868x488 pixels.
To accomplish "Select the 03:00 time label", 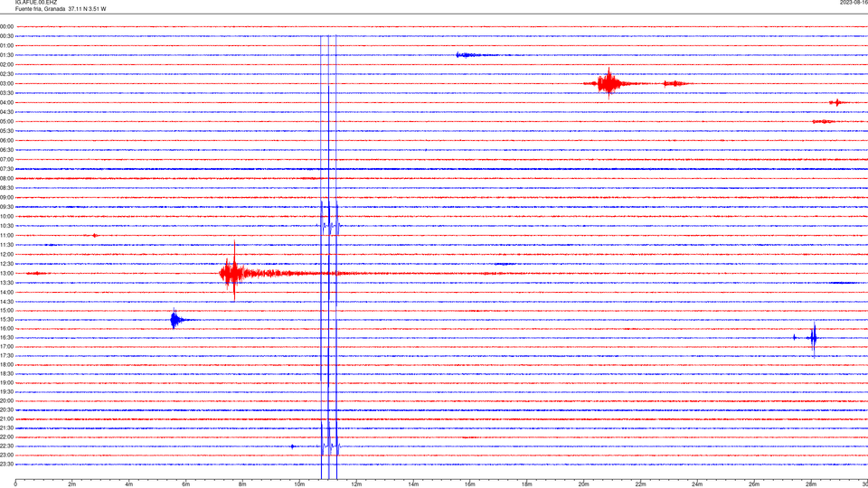I will 6,83.
